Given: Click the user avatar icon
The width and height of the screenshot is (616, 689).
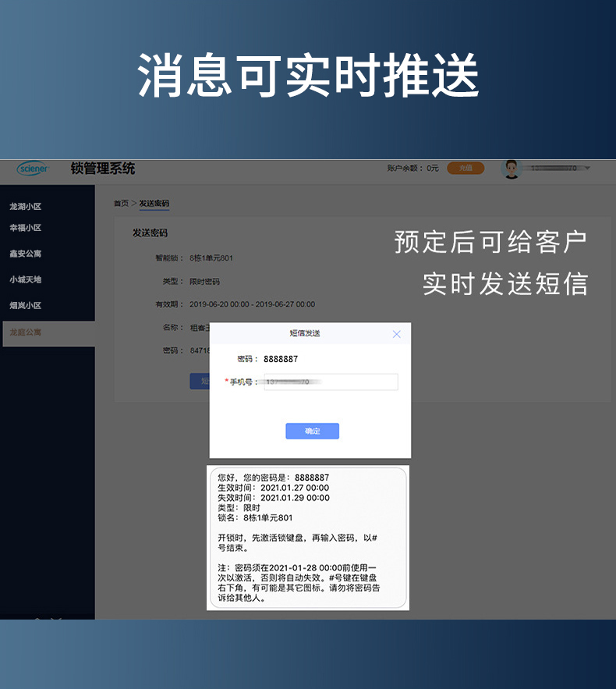Looking at the screenshot, I should (512, 169).
